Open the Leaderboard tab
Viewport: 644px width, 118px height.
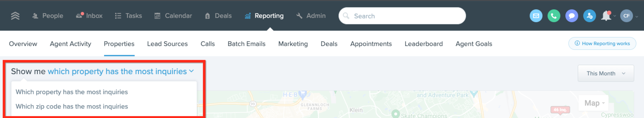coord(424,44)
